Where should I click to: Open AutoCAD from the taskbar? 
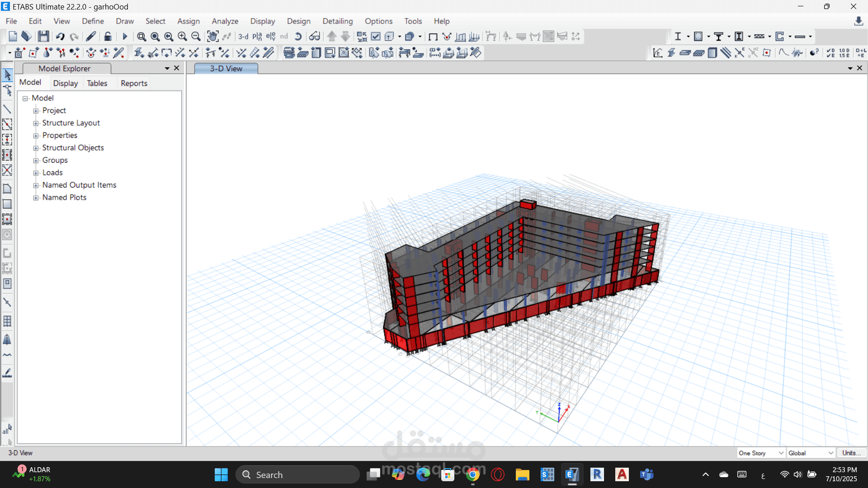(622, 474)
